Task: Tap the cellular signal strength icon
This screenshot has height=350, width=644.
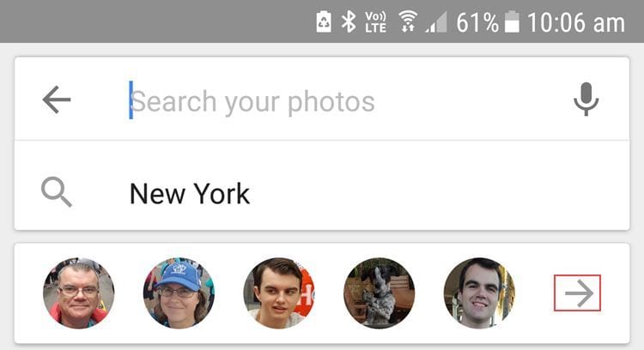Action: [437, 22]
